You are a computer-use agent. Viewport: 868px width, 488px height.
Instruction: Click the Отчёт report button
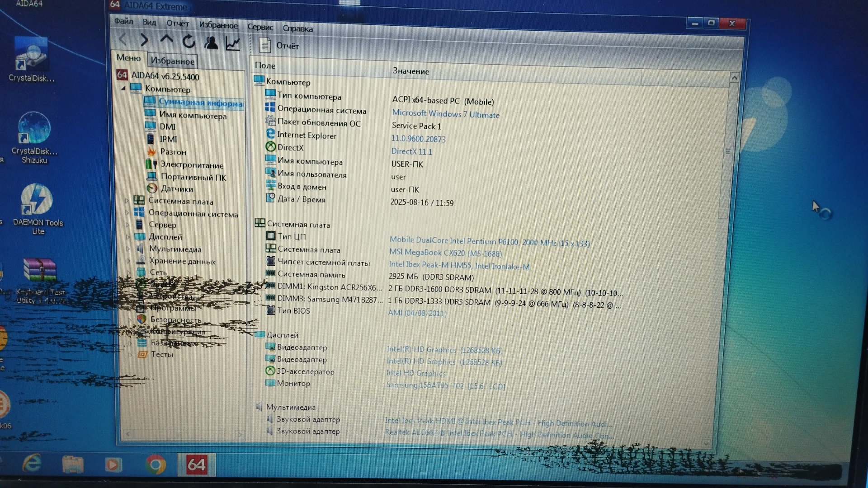tap(279, 46)
